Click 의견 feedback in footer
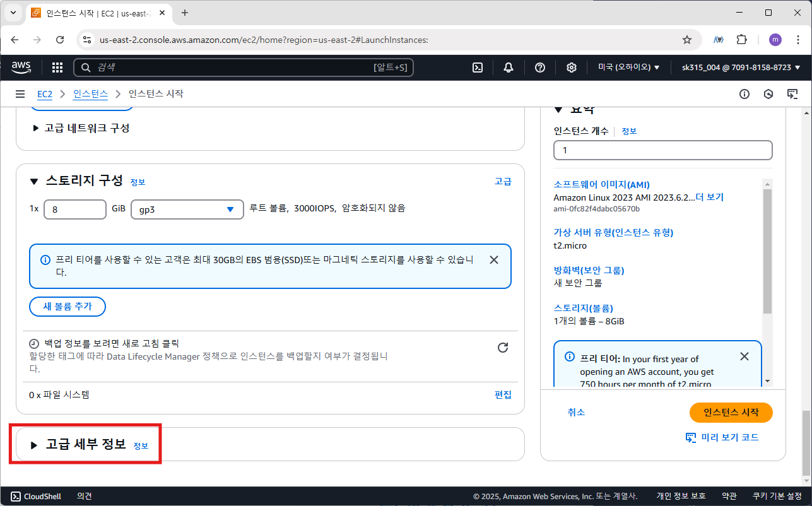Screen dimensions: 812x506 85,497
